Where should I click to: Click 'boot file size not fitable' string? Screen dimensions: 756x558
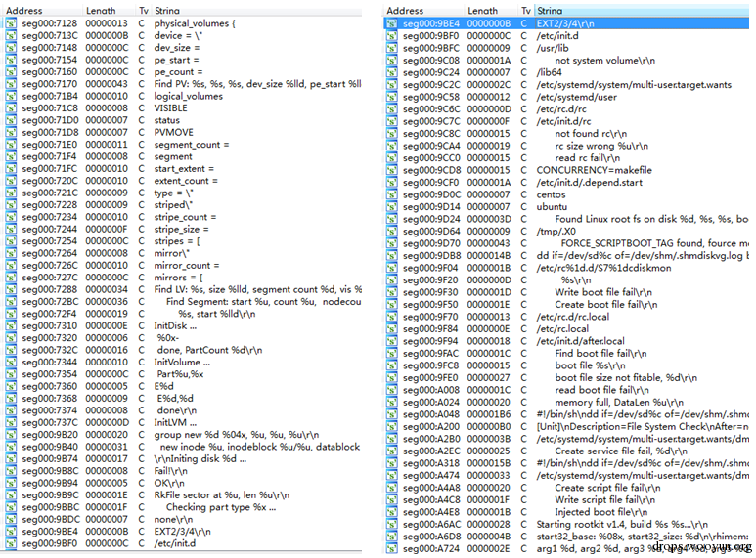626,377
